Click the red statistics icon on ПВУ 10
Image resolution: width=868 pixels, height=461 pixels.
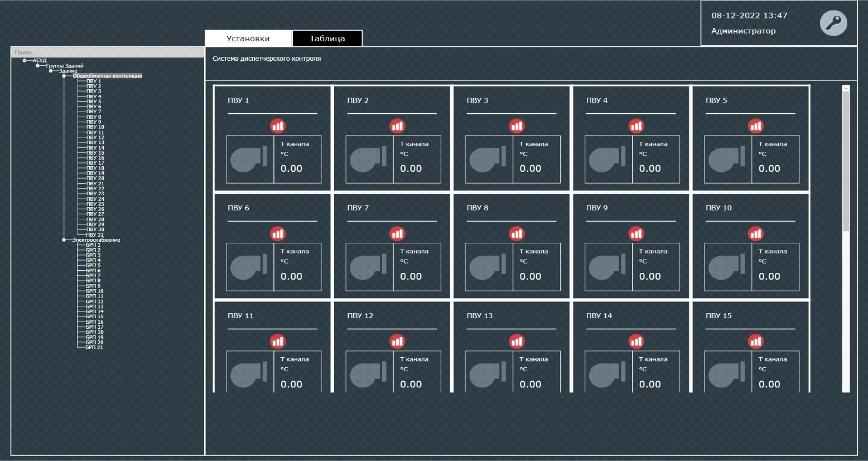[755, 233]
